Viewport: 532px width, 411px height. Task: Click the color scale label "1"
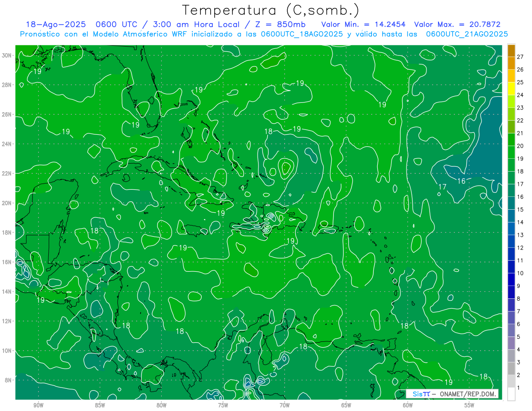point(519,388)
